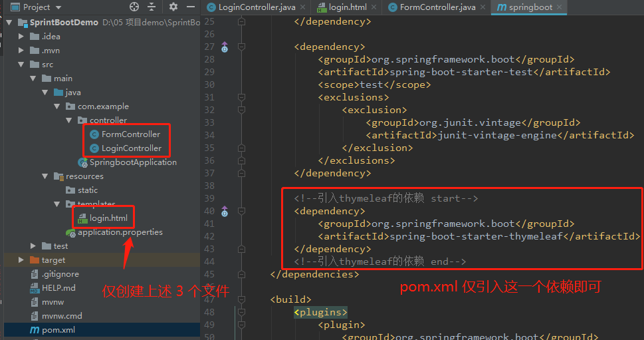Expand the .idea folder
This screenshot has width=644, height=340.
click(21, 36)
